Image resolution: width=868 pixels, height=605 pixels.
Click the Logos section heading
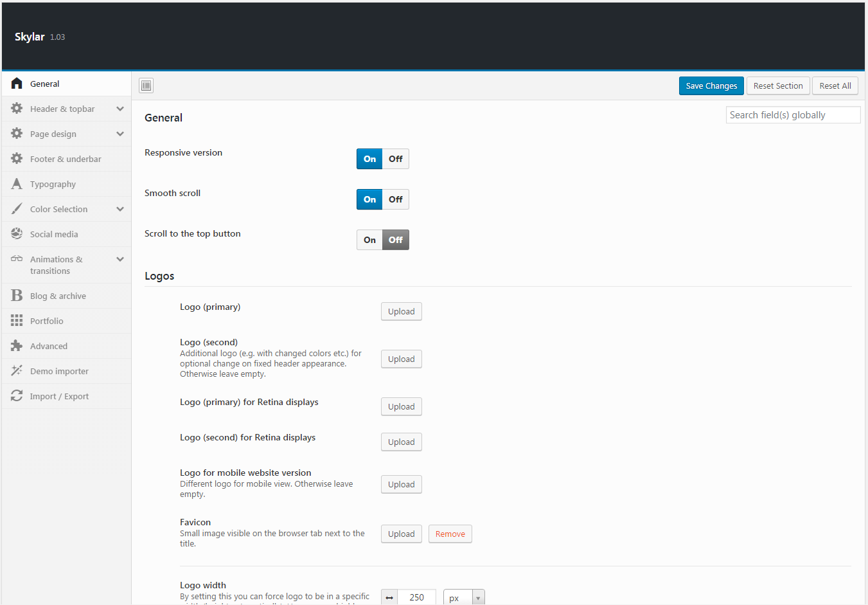159,276
